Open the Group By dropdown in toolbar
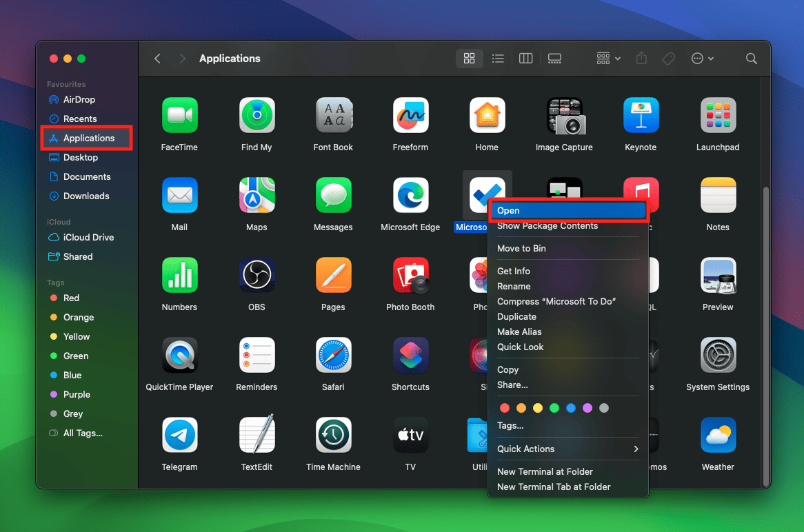Image resolution: width=804 pixels, height=532 pixels. pos(609,59)
